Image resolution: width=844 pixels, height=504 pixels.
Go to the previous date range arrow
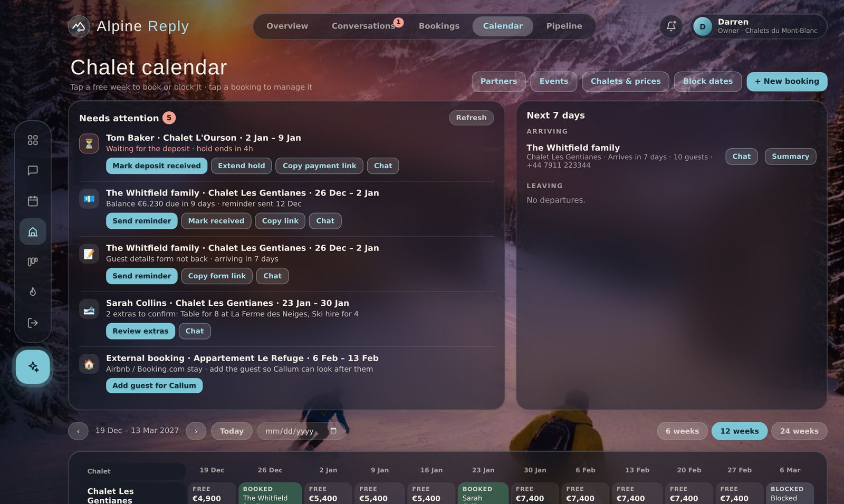(x=78, y=431)
